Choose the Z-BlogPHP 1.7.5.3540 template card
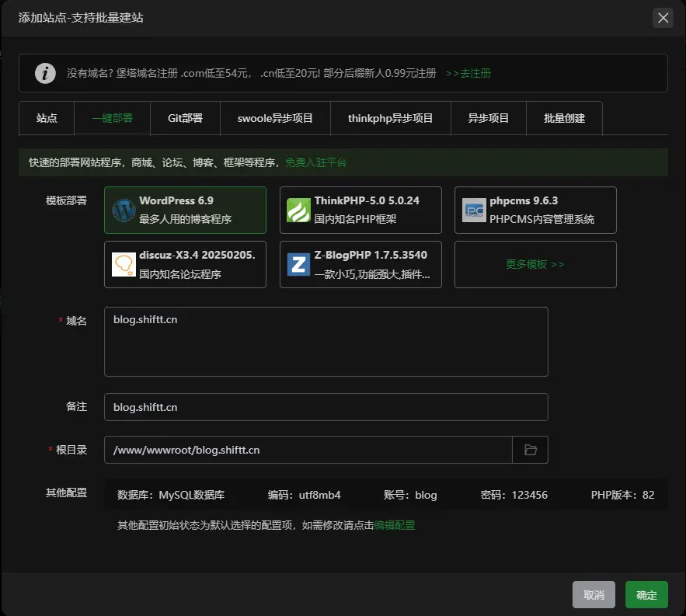Screen dimensions: 686x616 point(360,264)
